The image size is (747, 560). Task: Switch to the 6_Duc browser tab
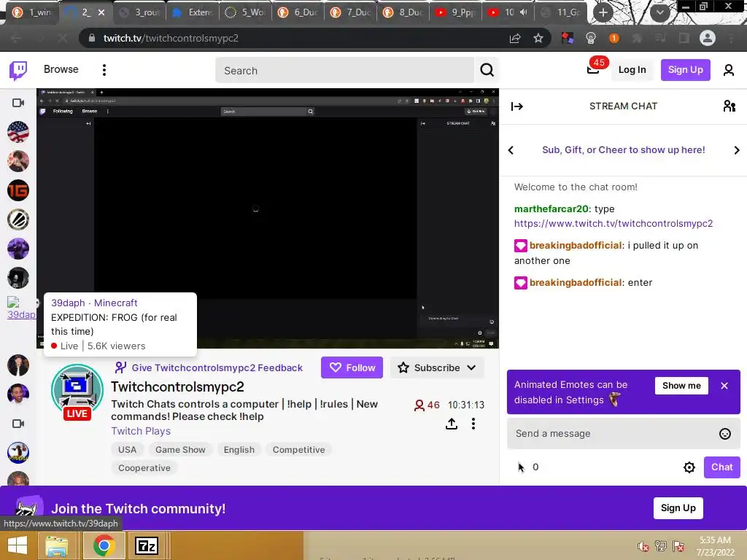coord(298,12)
